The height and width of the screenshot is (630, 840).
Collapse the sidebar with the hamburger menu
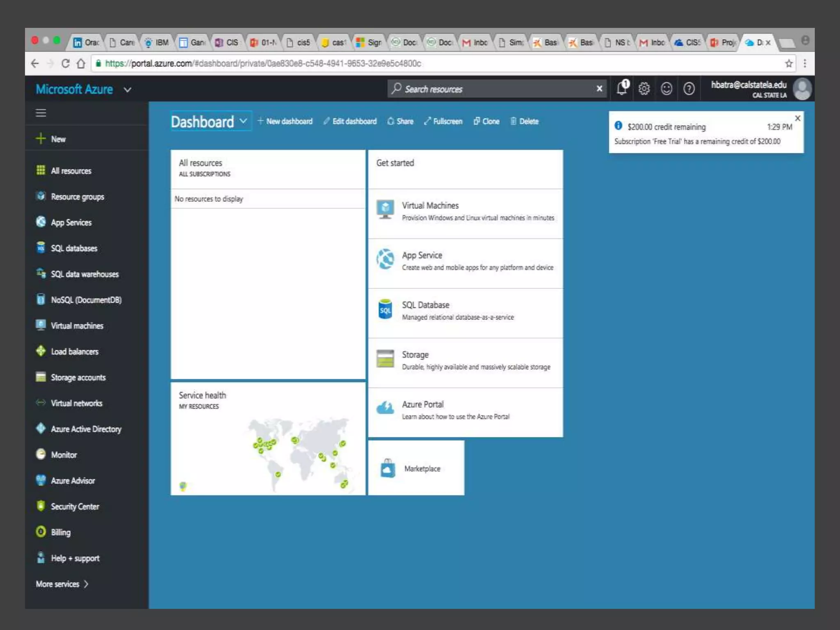[41, 113]
